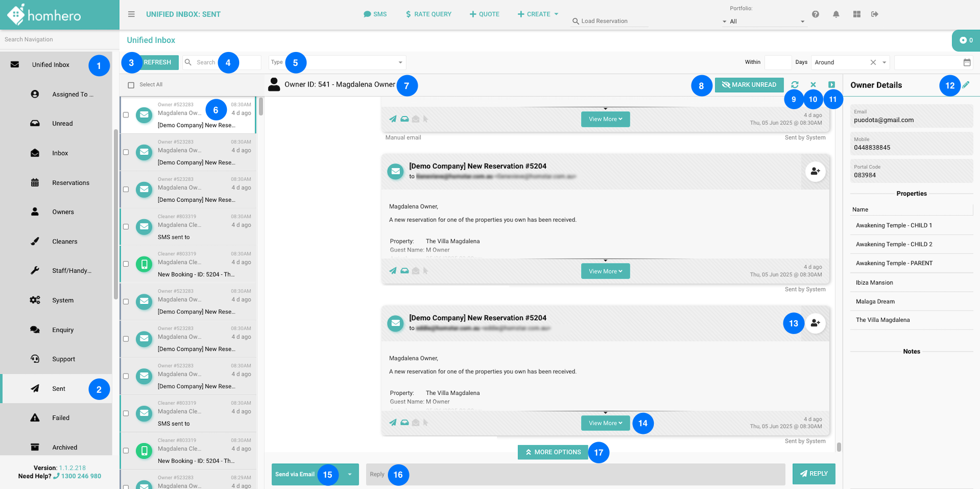Click the message list scrollbar
The image size is (980, 489).
(261, 107)
